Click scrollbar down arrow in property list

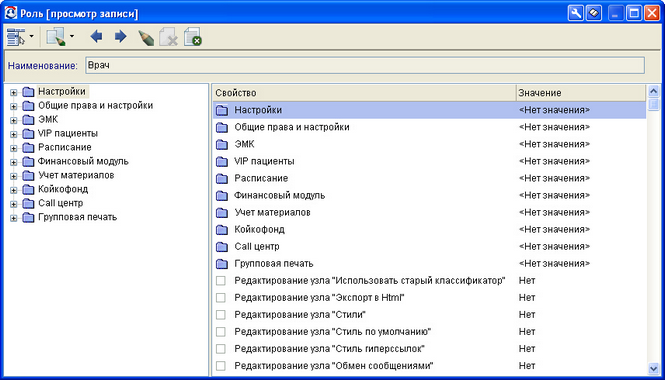pyautogui.click(x=654, y=368)
